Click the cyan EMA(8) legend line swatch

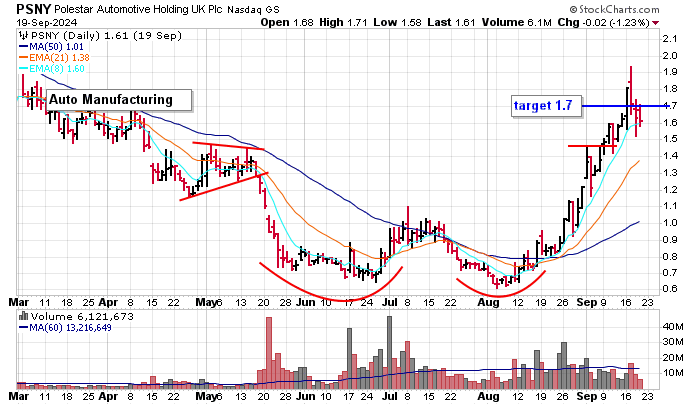(23, 69)
